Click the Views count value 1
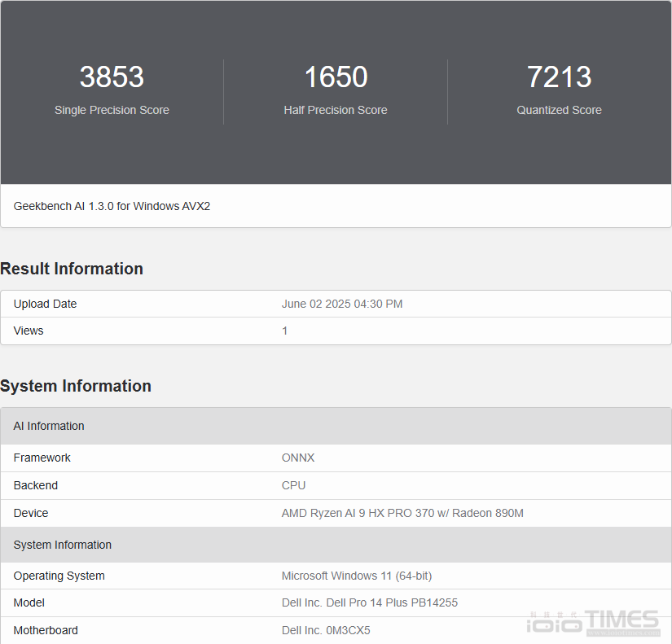 click(x=284, y=331)
